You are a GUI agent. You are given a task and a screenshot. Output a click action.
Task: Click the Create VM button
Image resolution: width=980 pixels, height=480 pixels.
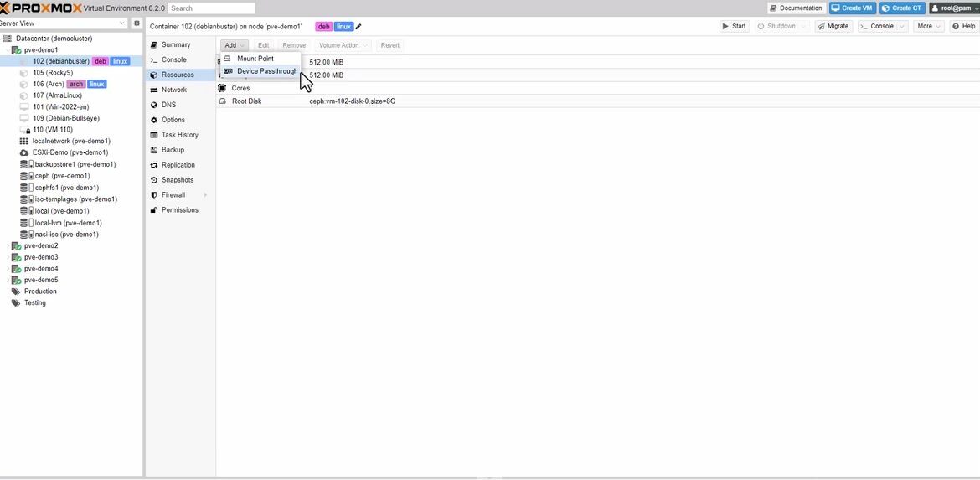tap(853, 8)
